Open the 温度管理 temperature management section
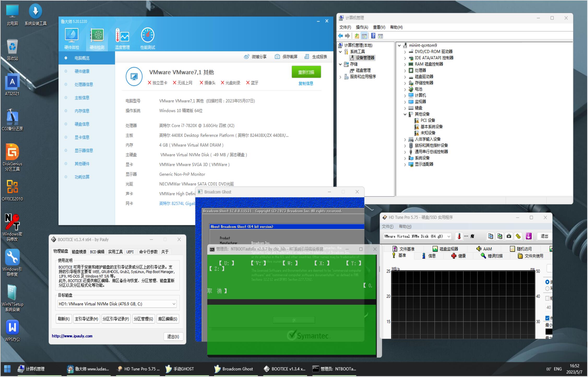Image resolution: width=588 pixels, height=377 pixels. tap(122, 39)
